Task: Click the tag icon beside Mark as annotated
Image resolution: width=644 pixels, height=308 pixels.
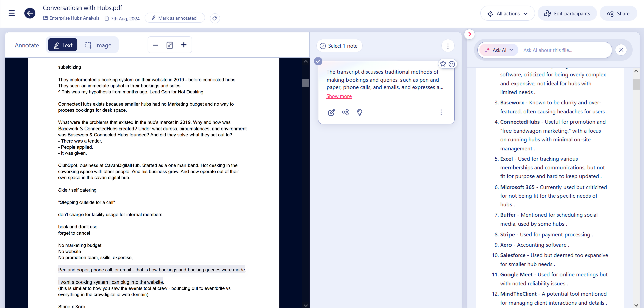Action: click(215, 18)
